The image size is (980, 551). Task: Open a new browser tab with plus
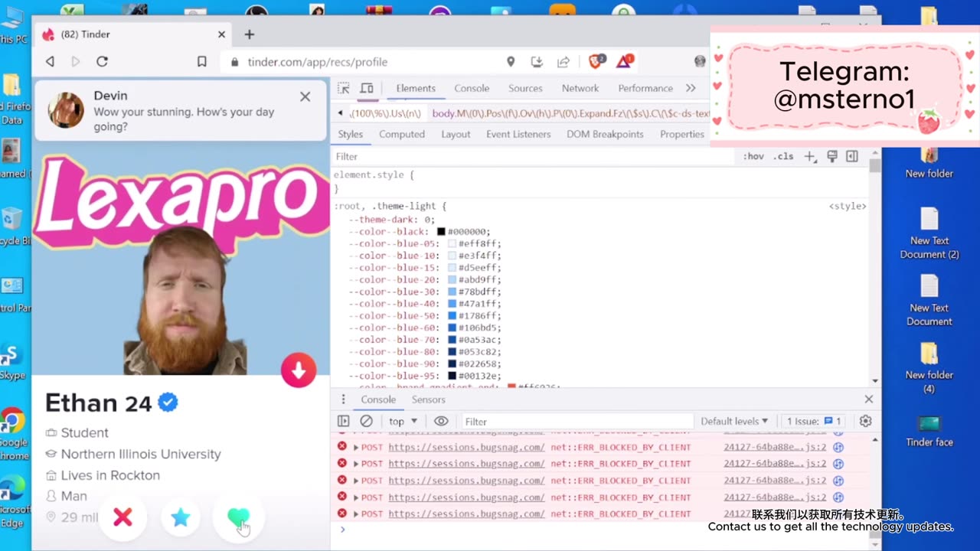pyautogui.click(x=249, y=34)
